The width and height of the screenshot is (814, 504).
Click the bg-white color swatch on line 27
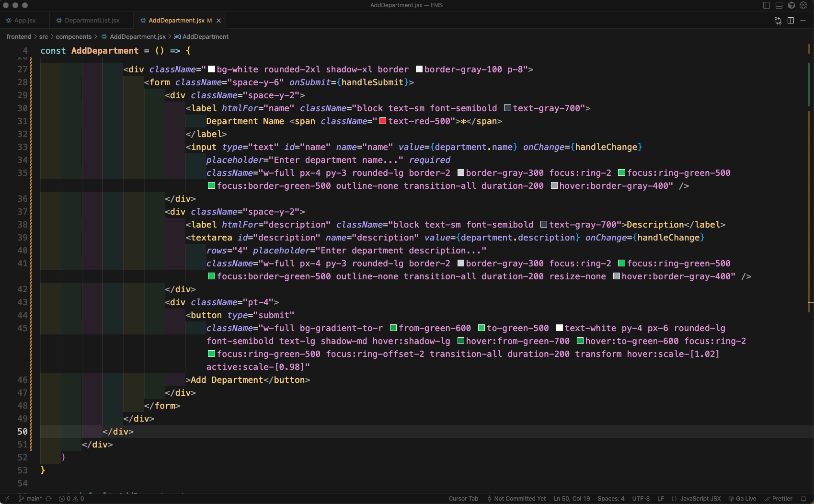click(211, 69)
